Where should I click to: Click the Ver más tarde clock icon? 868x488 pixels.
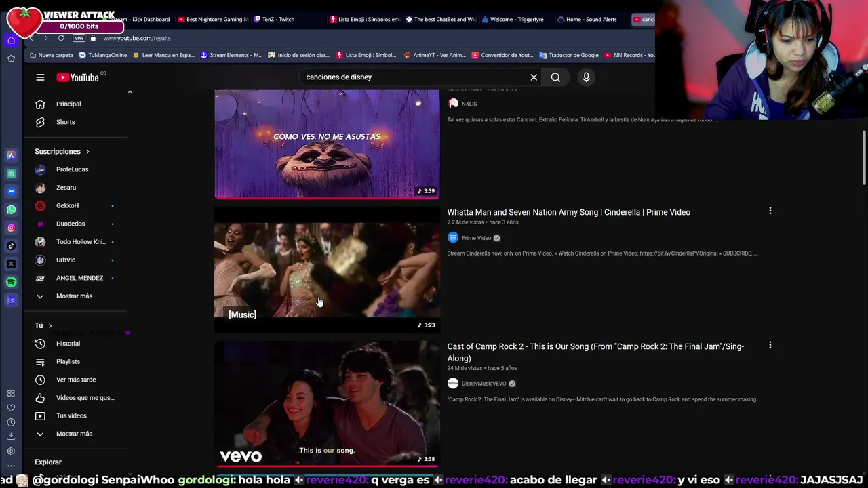(x=40, y=380)
